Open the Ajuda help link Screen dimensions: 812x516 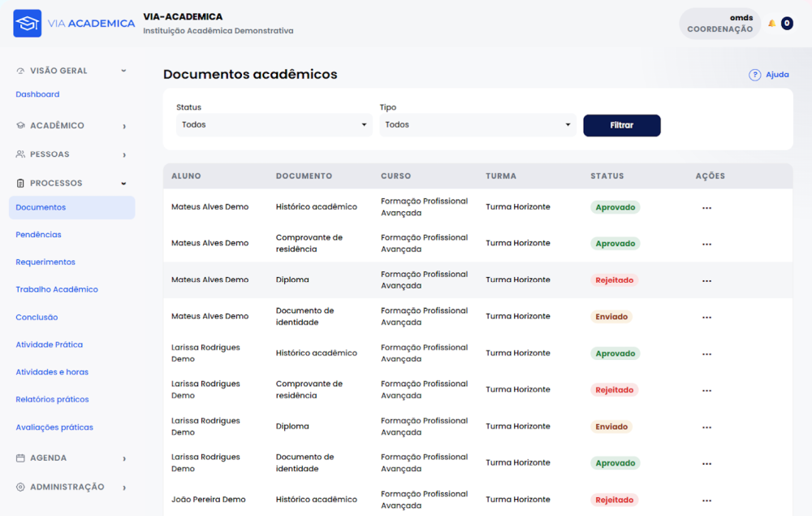(x=777, y=75)
